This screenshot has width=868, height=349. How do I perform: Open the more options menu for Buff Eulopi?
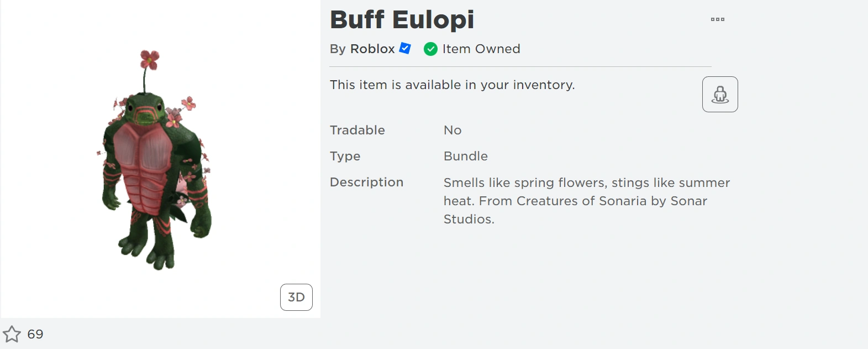(x=718, y=18)
